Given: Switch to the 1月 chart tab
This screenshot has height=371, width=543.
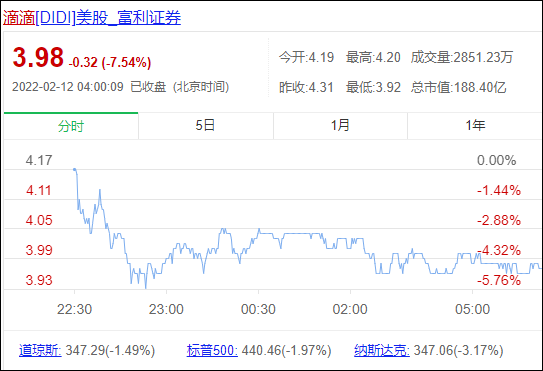Looking at the screenshot, I should 340,125.
